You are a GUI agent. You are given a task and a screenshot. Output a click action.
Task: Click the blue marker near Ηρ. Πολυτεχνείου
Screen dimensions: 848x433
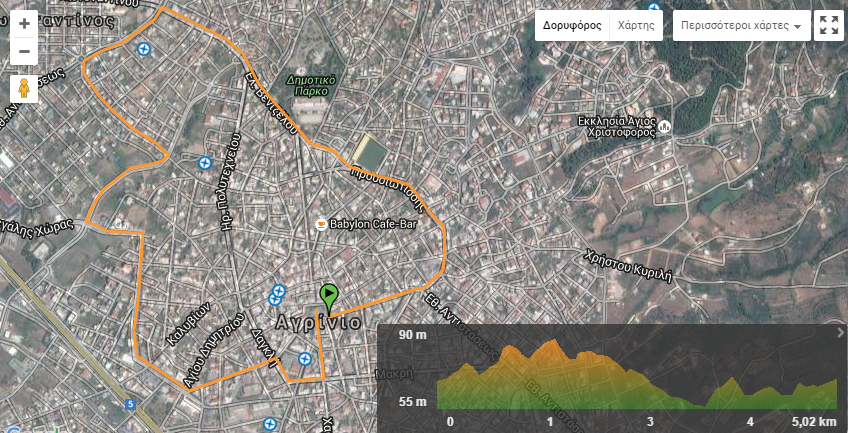[x=205, y=163]
